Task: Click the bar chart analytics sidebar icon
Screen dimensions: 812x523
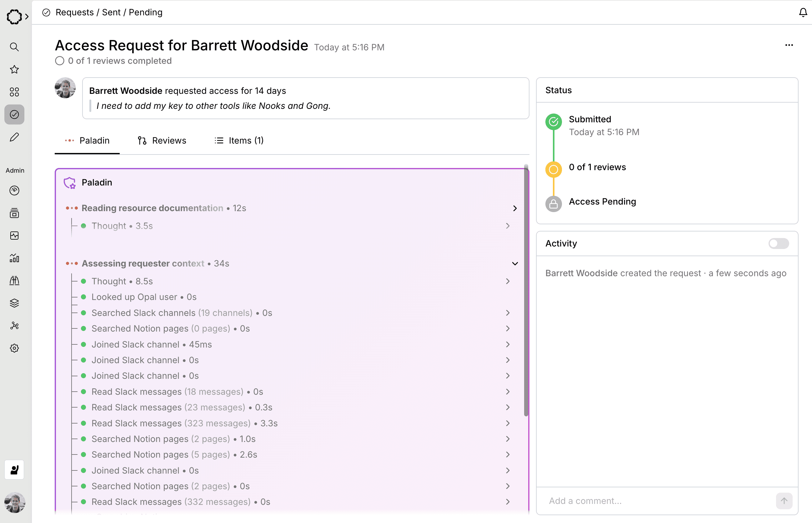Action: (14, 258)
